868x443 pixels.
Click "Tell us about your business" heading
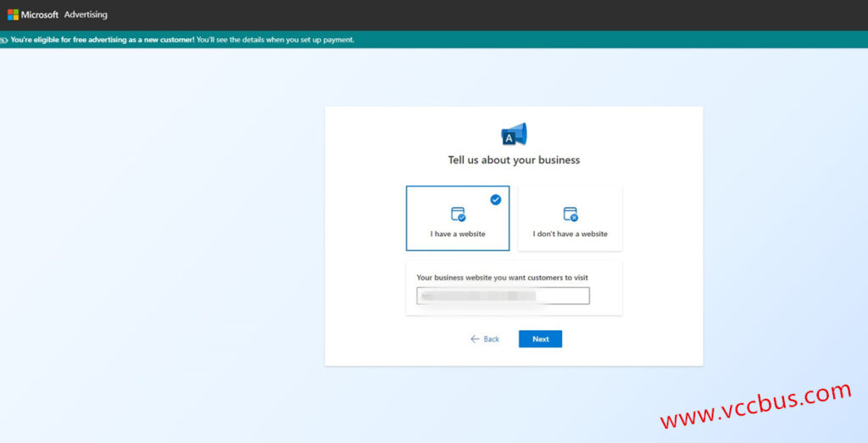click(x=514, y=160)
